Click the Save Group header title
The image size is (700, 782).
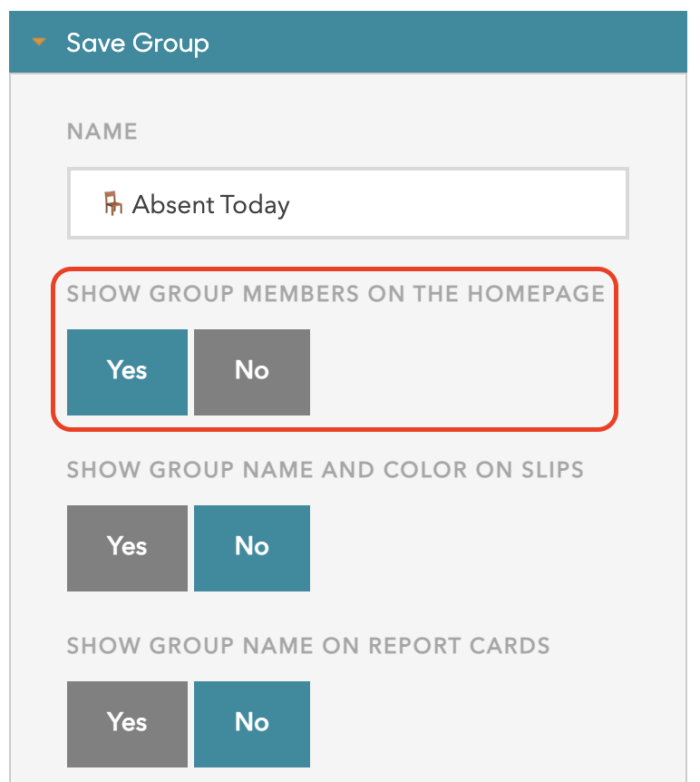tap(137, 43)
